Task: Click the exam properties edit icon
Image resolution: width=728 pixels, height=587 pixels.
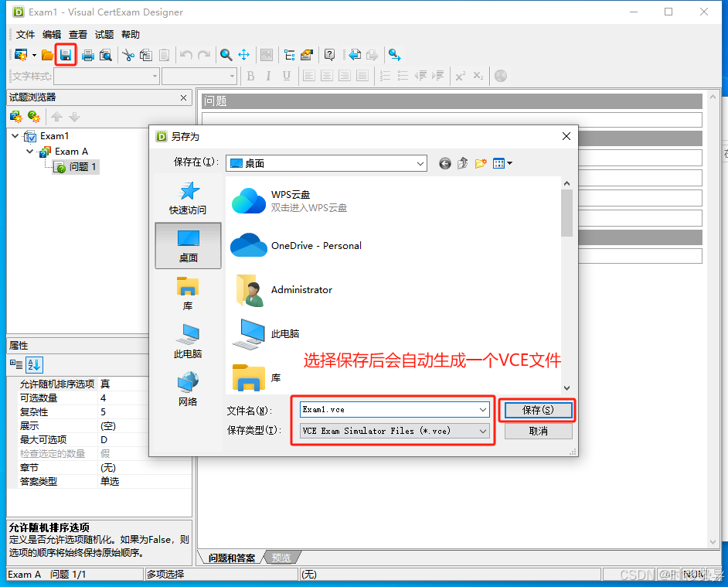Action: pos(307,55)
